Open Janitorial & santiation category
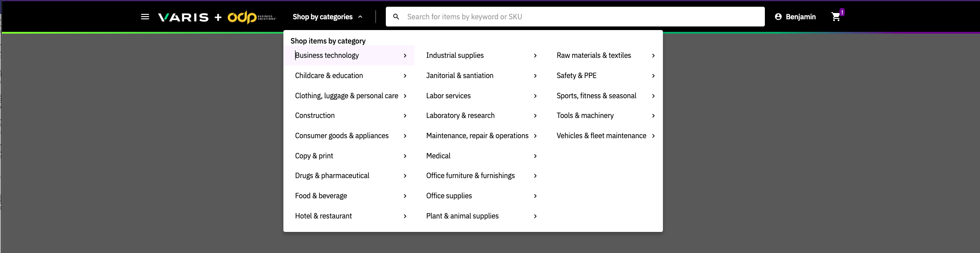Screen dimensions: 980x253 click(x=480, y=75)
